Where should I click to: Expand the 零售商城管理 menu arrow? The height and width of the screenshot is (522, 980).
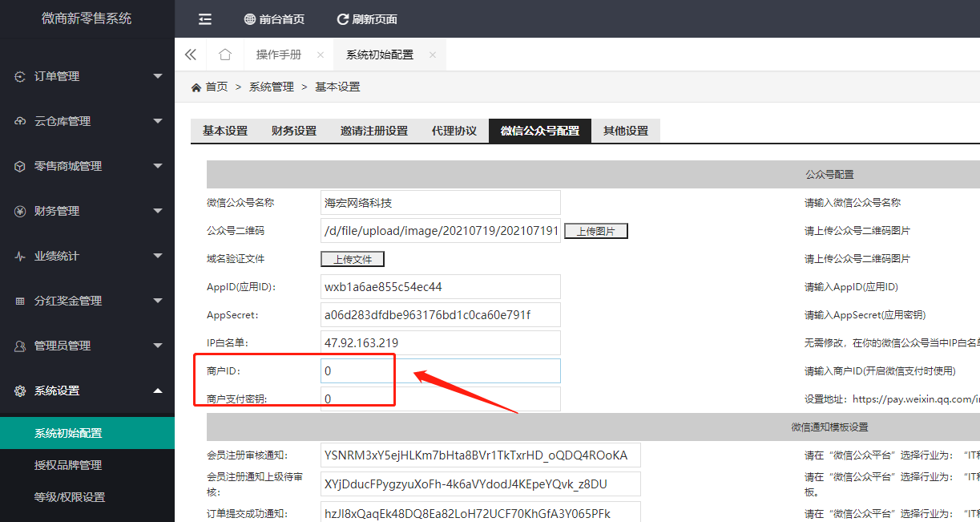coord(158,166)
